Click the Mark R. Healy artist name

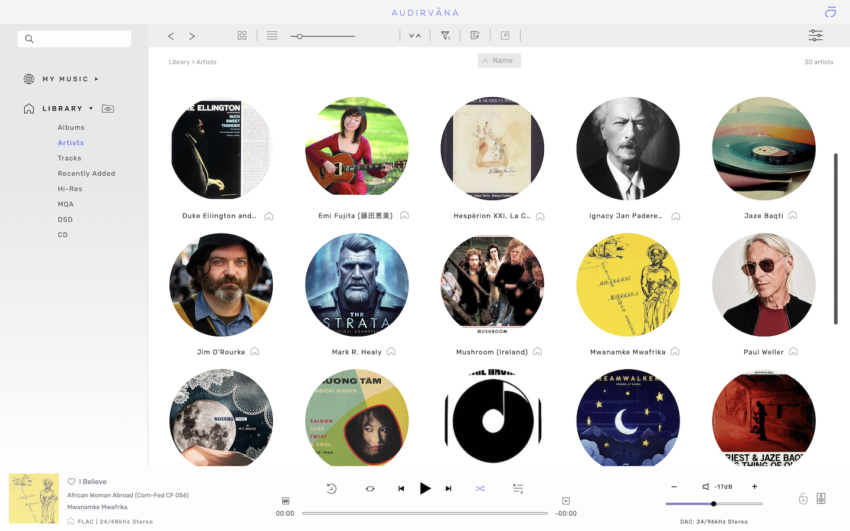point(357,352)
